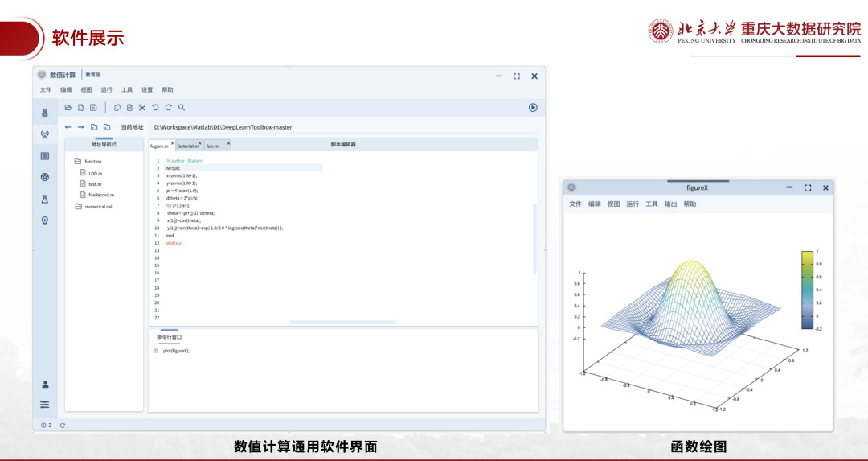The image size is (868, 461).
Task: Expand the function folder in tree
Action: pyautogui.click(x=78, y=162)
